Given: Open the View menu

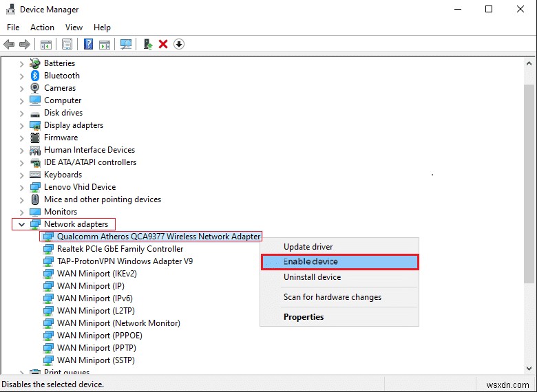Looking at the screenshot, I should click(x=74, y=28).
